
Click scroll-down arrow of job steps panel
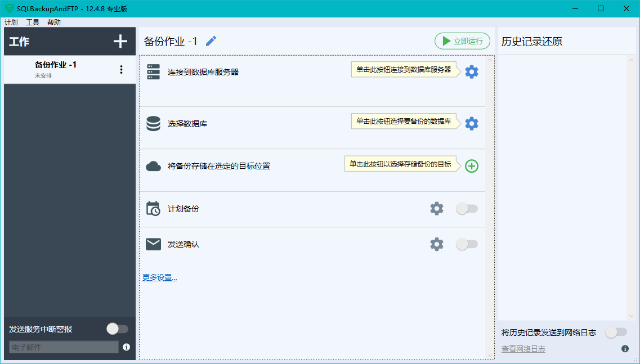tap(490, 356)
